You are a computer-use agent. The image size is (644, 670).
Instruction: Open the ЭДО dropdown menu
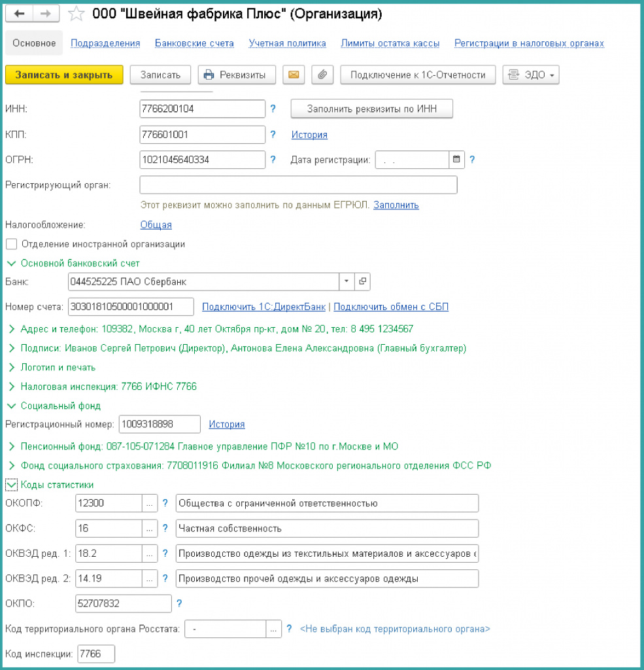pyautogui.click(x=531, y=75)
